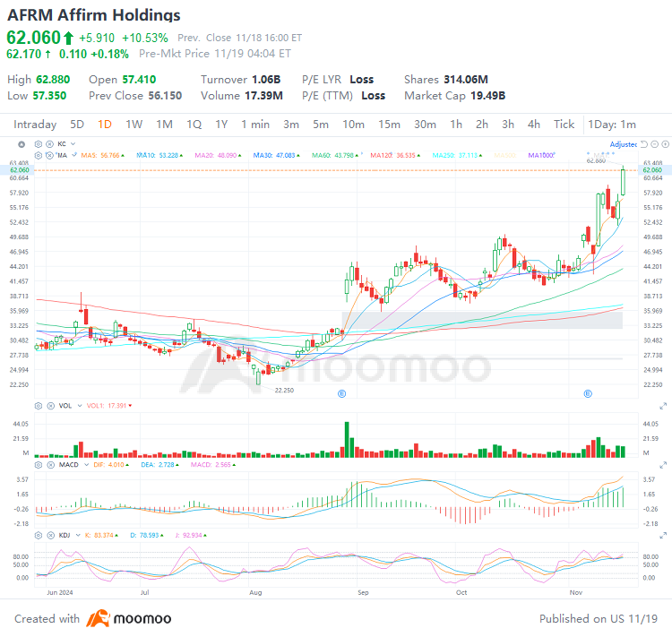Open the MACD indicator dropdown arrow
Screen dimensions: 672x637
pyautogui.click(x=87, y=465)
